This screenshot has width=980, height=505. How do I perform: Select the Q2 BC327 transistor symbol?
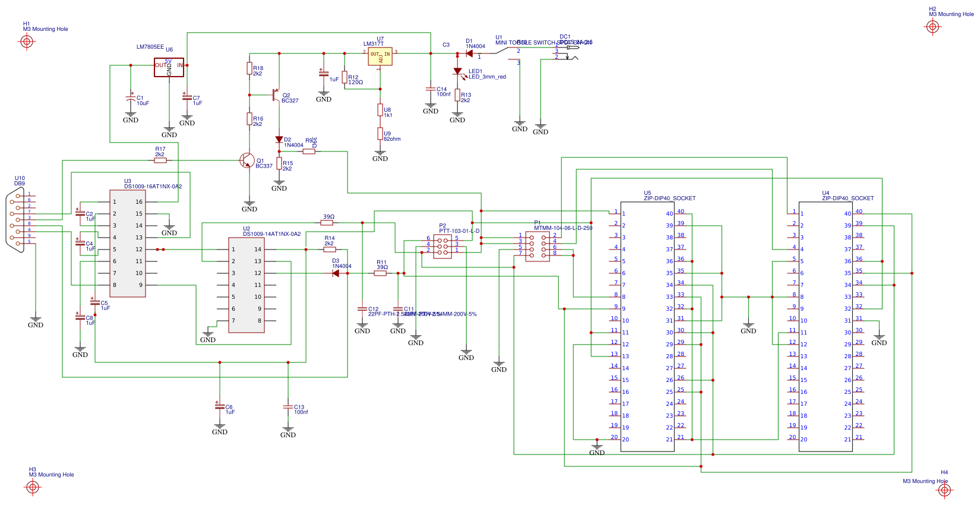(276, 95)
